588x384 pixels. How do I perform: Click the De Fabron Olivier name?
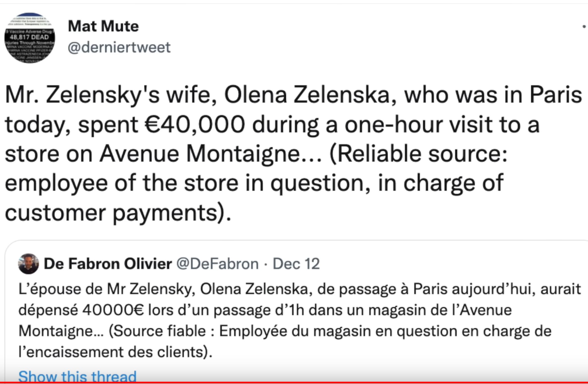coord(108,264)
